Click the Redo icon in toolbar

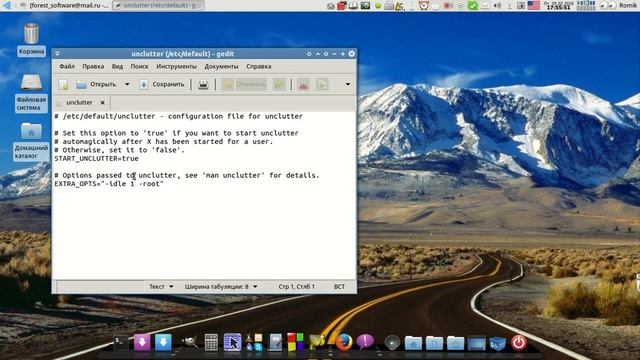tap(280, 84)
